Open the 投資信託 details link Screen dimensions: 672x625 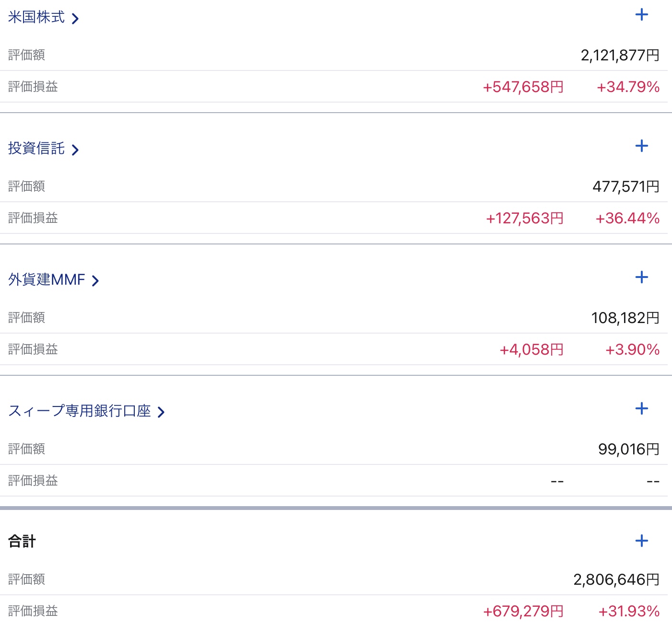click(x=43, y=149)
